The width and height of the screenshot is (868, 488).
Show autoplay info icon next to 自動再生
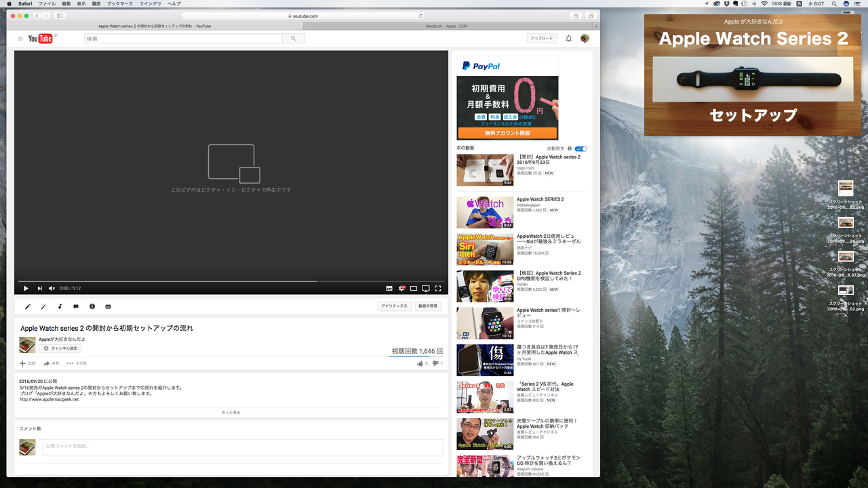(x=570, y=148)
